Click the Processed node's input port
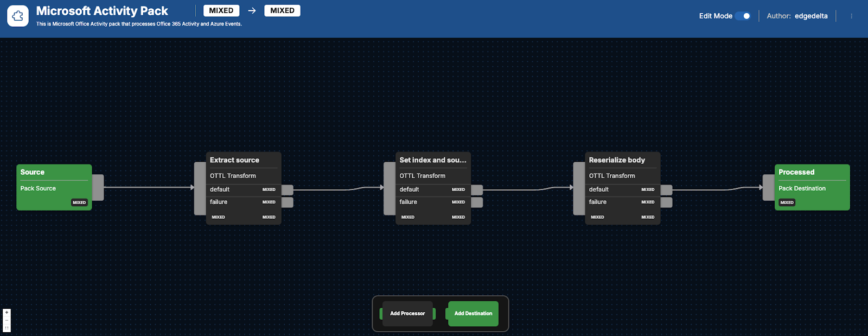The image size is (868, 336). tap(768, 187)
